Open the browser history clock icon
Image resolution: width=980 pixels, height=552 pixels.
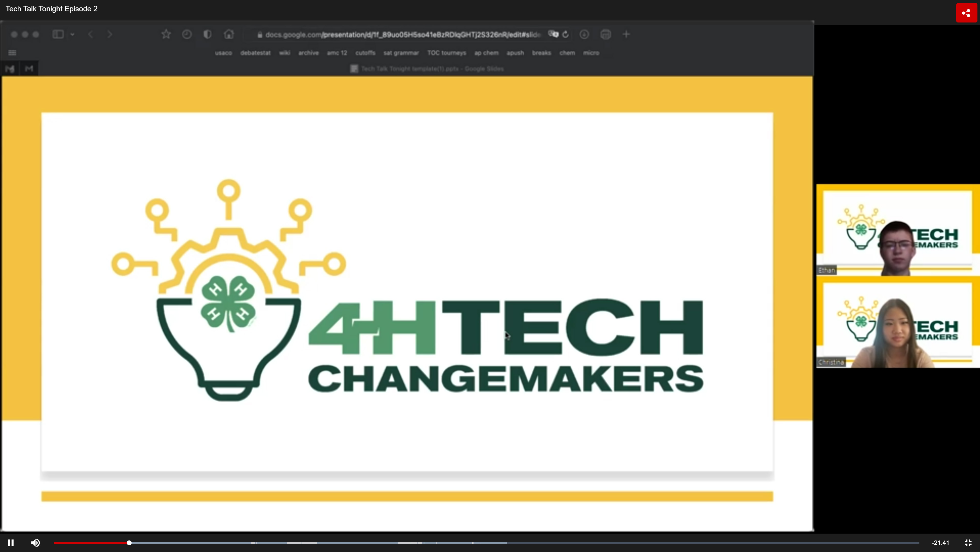pyautogui.click(x=187, y=34)
